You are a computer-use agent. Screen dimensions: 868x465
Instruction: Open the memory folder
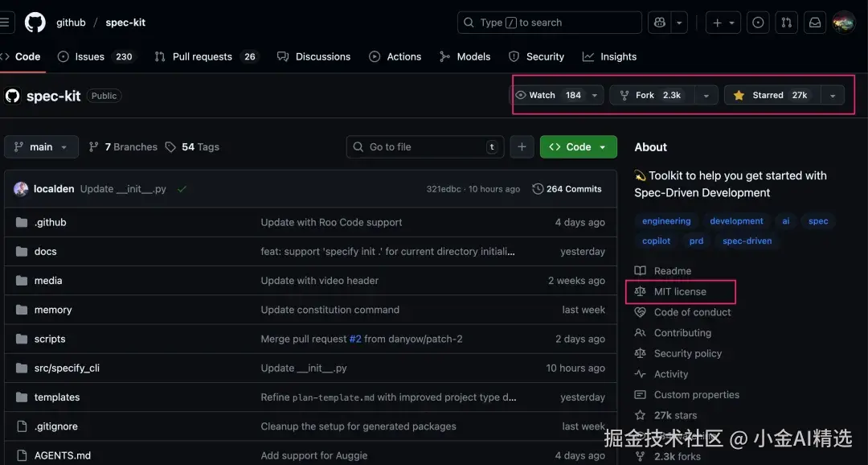tap(53, 310)
